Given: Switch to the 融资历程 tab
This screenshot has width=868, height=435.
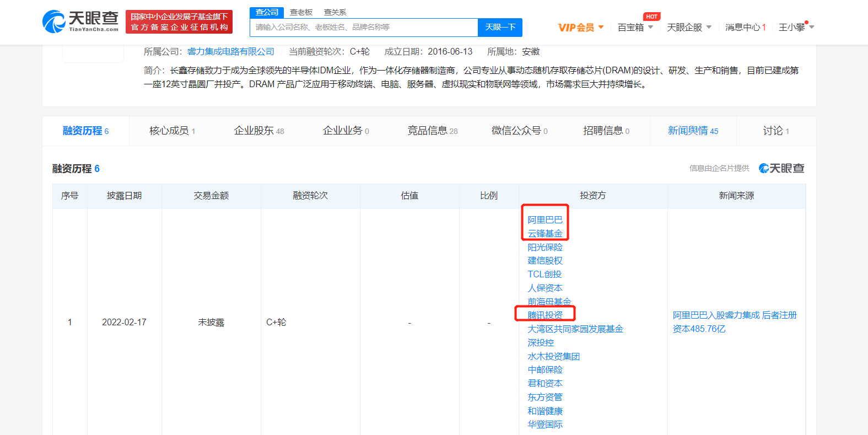Looking at the screenshot, I should (86, 131).
